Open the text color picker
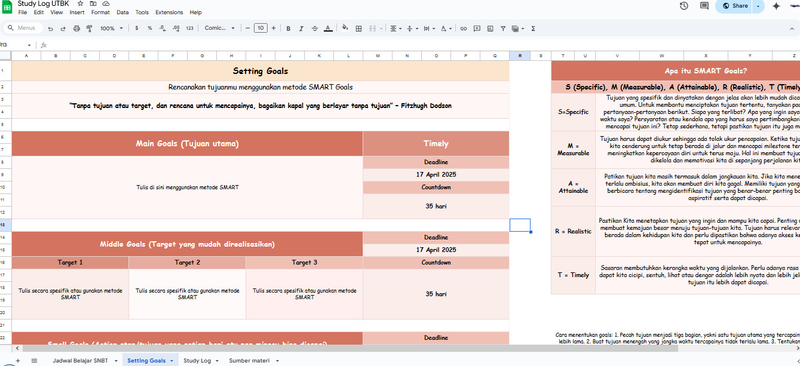Screen dimensions: 800x366 click(x=328, y=29)
